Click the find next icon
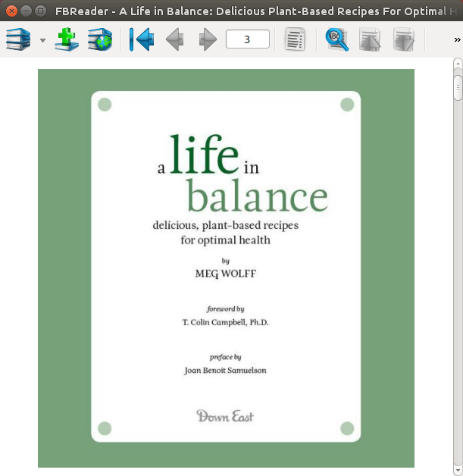 (x=404, y=39)
